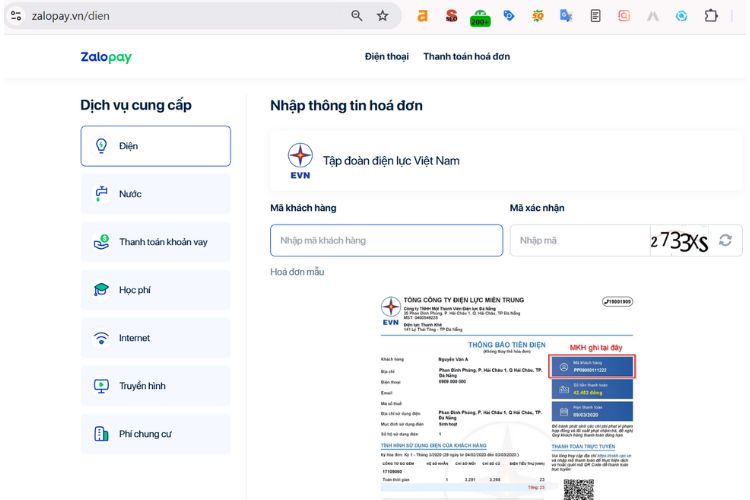This screenshot has width=750, height=500.
Task: Select the Truyền hình service option
Action: click(x=155, y=386)
